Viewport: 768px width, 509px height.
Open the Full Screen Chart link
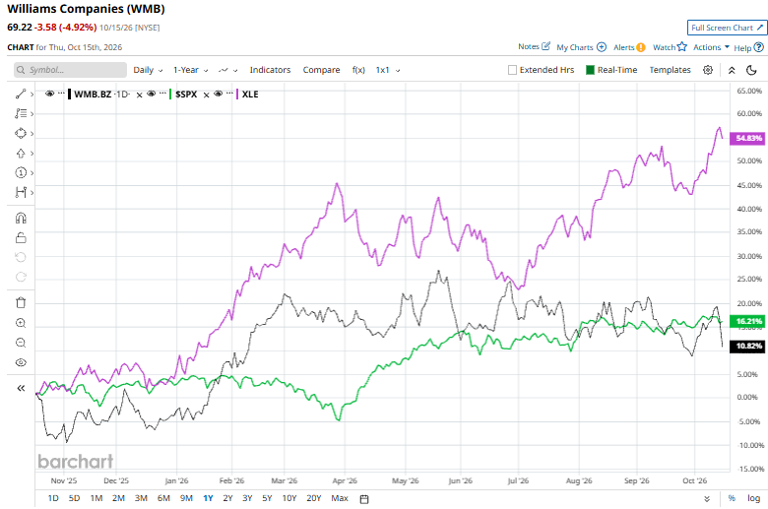pos(727,28)
